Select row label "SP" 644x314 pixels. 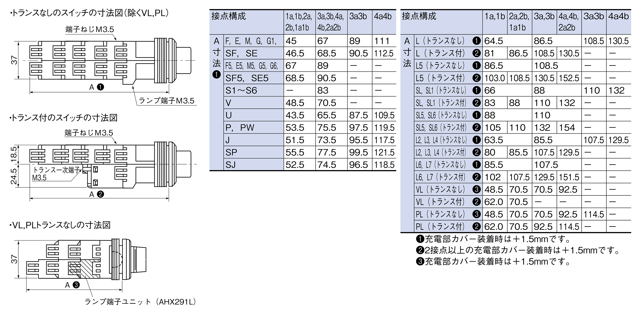click(231, 152)
